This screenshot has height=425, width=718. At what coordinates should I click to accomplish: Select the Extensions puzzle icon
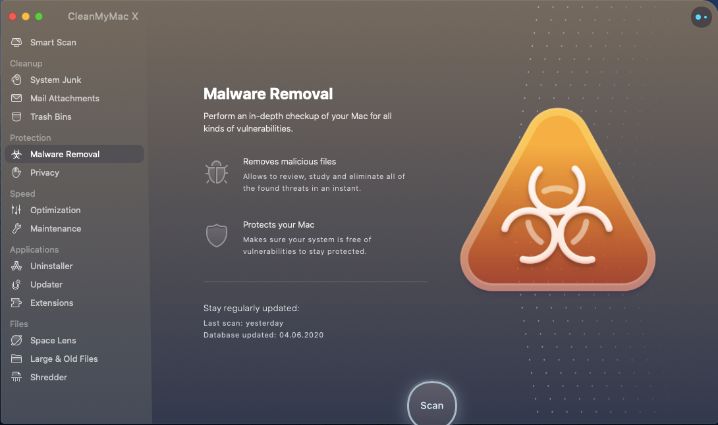[16, 303]
